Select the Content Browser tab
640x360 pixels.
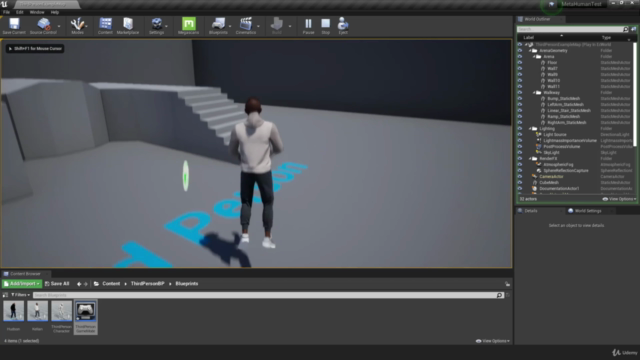[x=25, y=274]
